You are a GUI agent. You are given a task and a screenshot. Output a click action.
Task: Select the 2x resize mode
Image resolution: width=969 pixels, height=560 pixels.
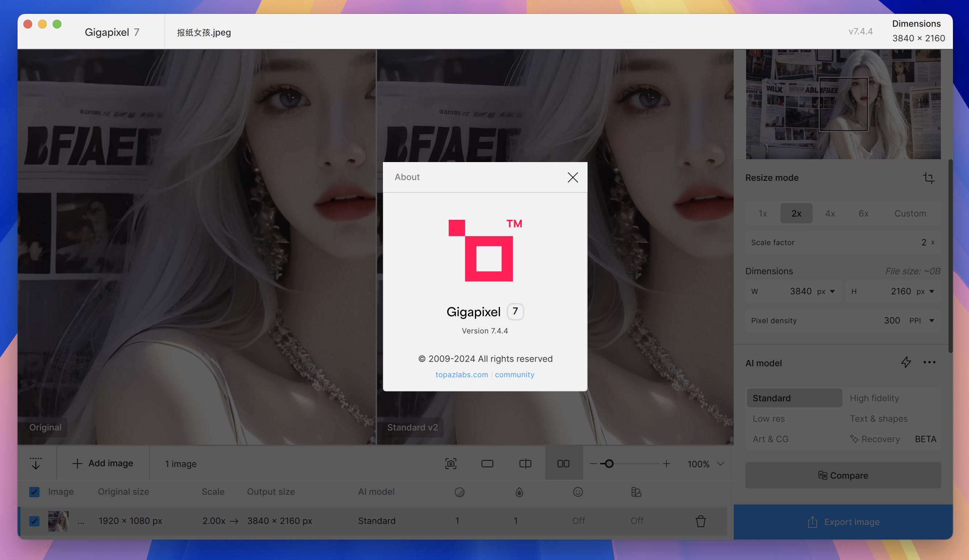point(796,213)
